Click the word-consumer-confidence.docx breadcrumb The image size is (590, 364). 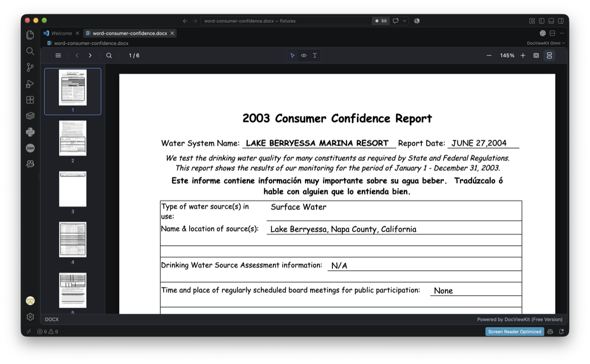(x=91, y=43)
